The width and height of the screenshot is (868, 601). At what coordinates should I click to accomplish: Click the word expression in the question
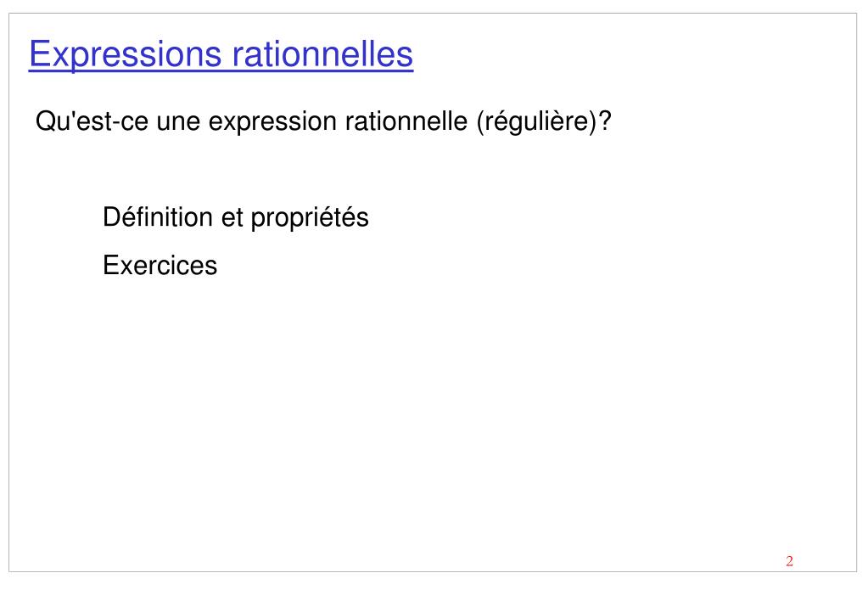272,122
